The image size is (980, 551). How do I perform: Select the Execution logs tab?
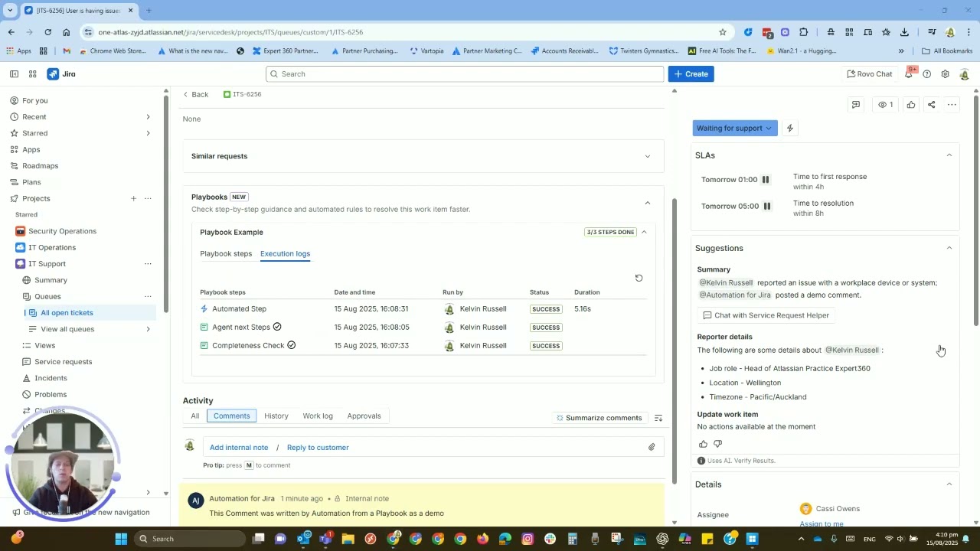[x=285, y=254]
